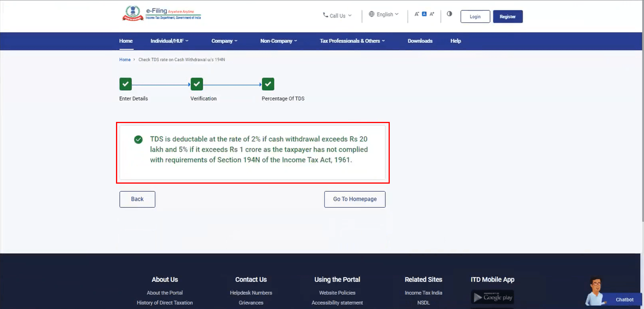Expand the Individual/HUF menu
The image size is (644, 309).
coord(169,41)
